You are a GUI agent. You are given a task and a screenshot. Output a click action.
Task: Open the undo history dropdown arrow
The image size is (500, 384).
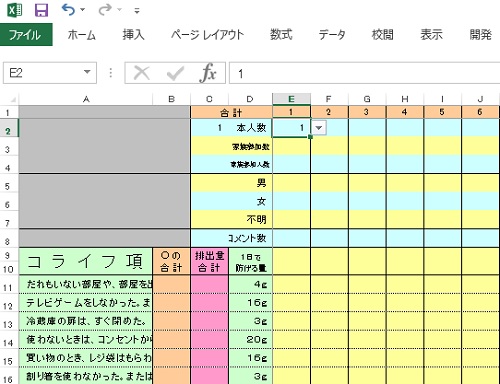pyautogui.click(x=82, y=10)
